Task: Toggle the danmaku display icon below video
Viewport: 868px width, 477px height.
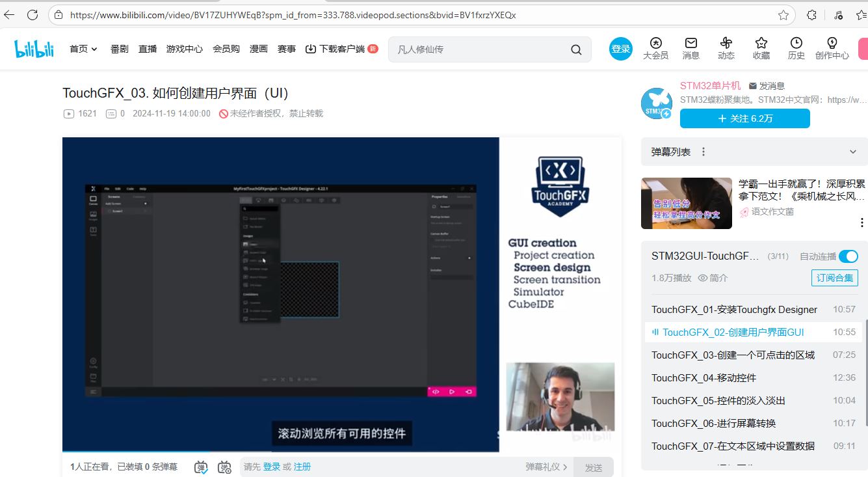Action: coord(201,467)
